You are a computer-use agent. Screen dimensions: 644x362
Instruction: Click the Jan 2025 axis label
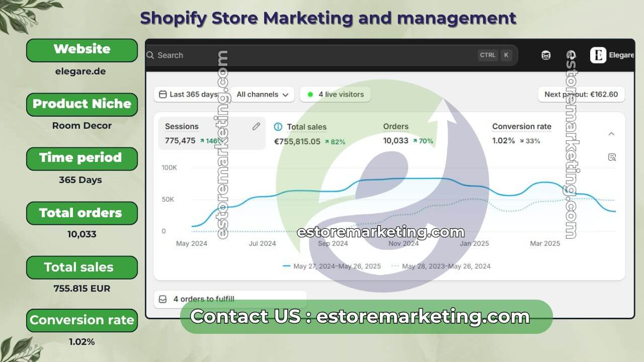click(x=474, y=243)
